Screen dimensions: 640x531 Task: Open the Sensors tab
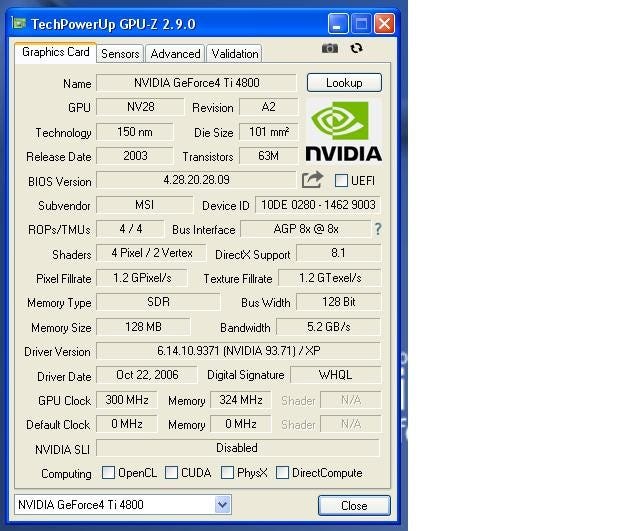(120, 54)
